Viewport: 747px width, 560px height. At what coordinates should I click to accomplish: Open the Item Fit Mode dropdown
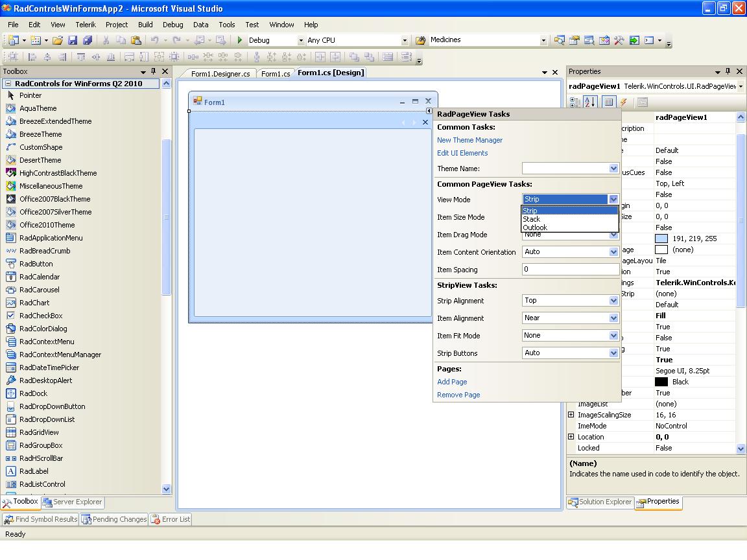click(x=613, y=336)
